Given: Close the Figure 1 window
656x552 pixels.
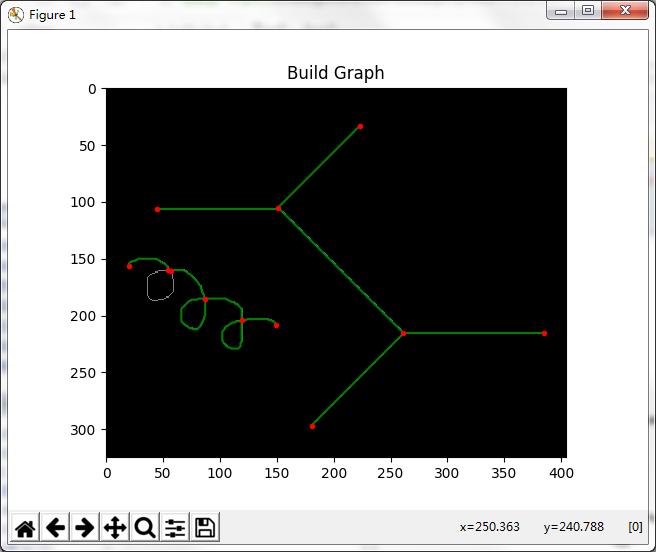Looking at the screenshot, I should [625, 10].
